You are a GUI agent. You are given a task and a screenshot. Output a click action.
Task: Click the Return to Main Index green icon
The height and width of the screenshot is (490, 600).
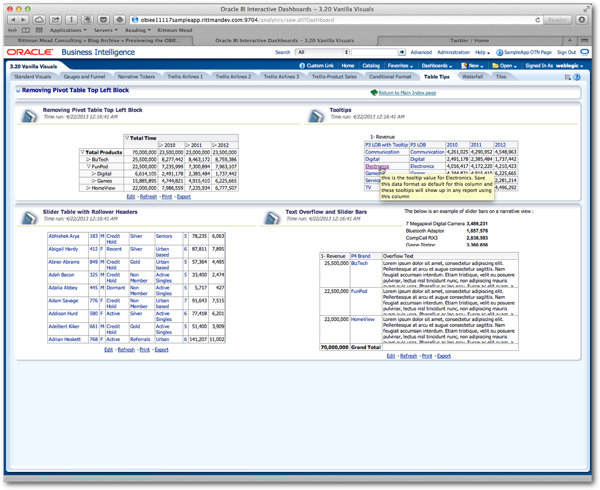tap(374, 93)
